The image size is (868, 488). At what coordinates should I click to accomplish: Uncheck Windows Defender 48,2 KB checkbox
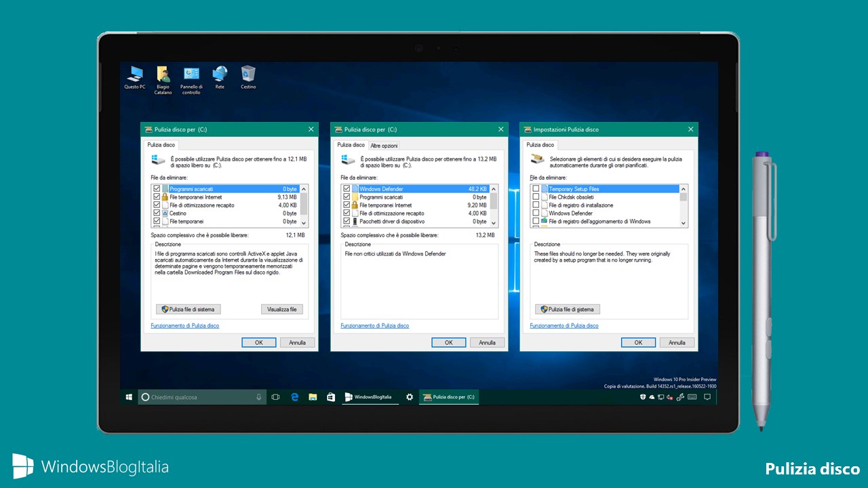click(x=347, y=188)
